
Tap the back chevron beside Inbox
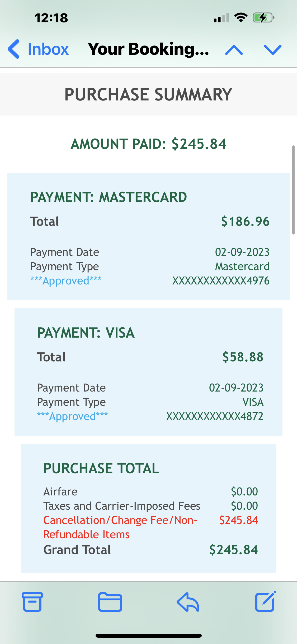[x=14, y=49]
